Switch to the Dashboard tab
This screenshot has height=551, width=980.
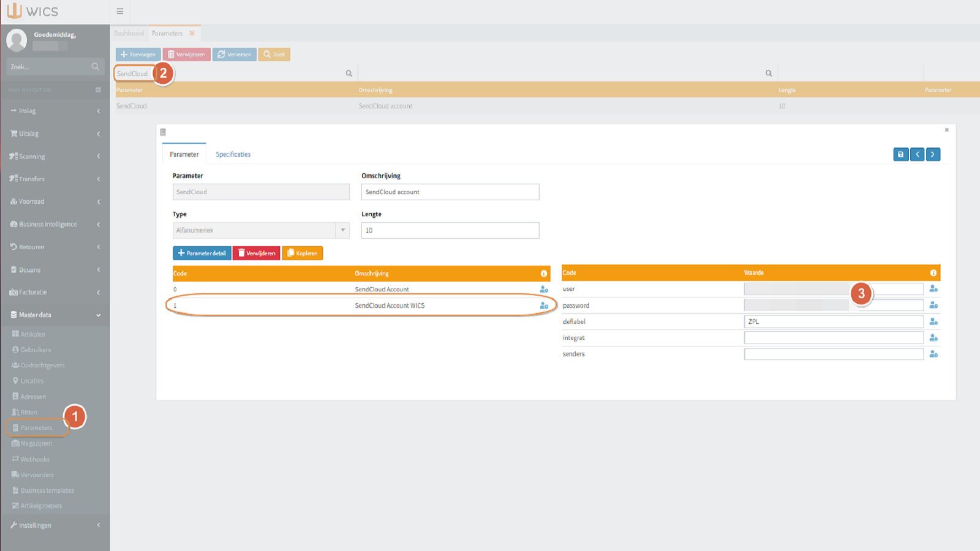tap(129, 33)
